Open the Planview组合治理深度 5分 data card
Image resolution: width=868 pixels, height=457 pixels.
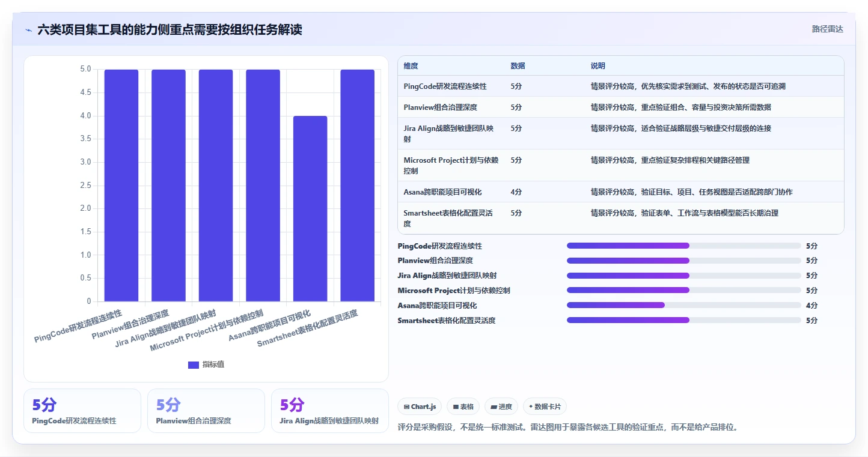click(206, 411)
